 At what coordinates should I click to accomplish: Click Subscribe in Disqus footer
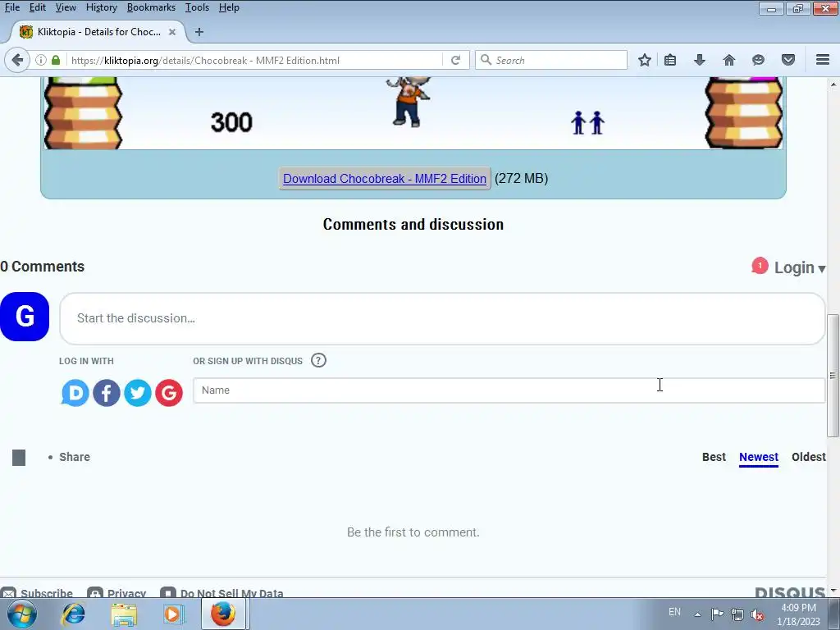click(x=37, y=593)
